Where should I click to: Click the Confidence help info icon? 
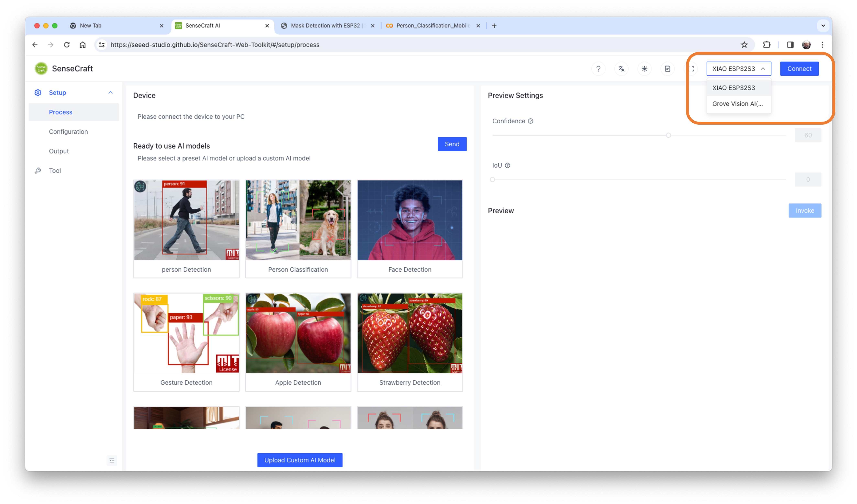[x=530, y=121]
